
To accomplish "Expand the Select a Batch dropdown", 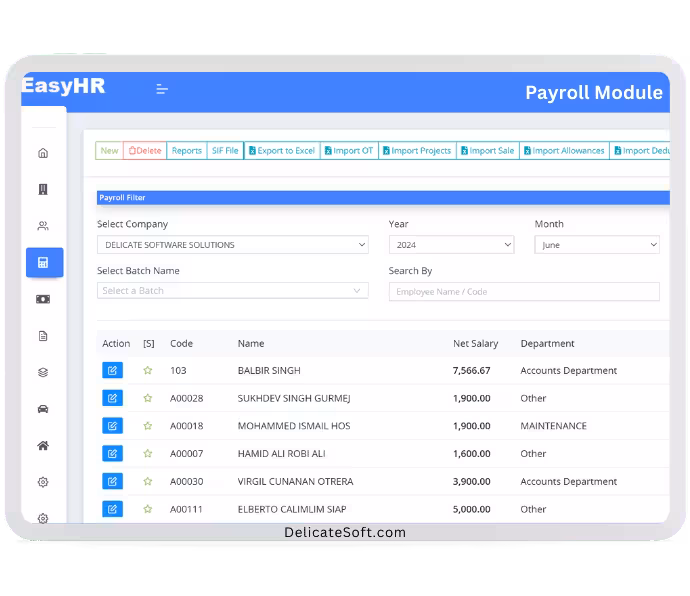I will 233,291.
